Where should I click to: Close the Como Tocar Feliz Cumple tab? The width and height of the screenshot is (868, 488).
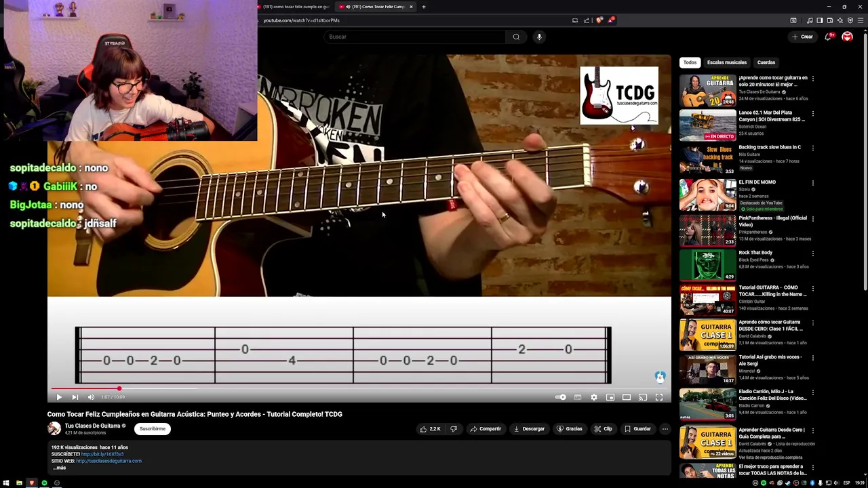coord(411,7)
